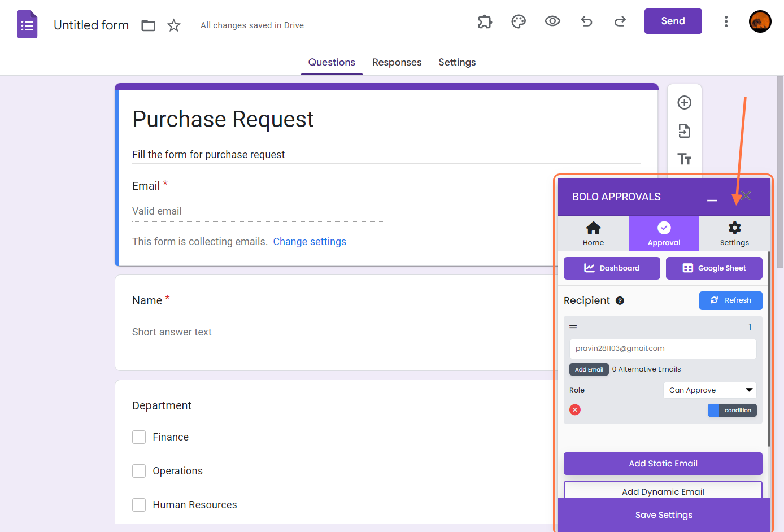
Task: Click 'All changes saved in Drive' status
Action: 252,25
